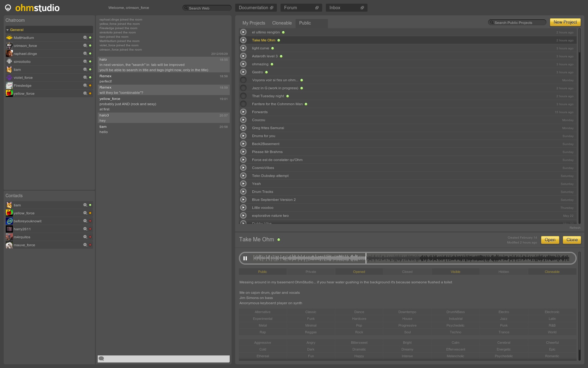Play the Greg frites Samurai preview

(243, 128)
